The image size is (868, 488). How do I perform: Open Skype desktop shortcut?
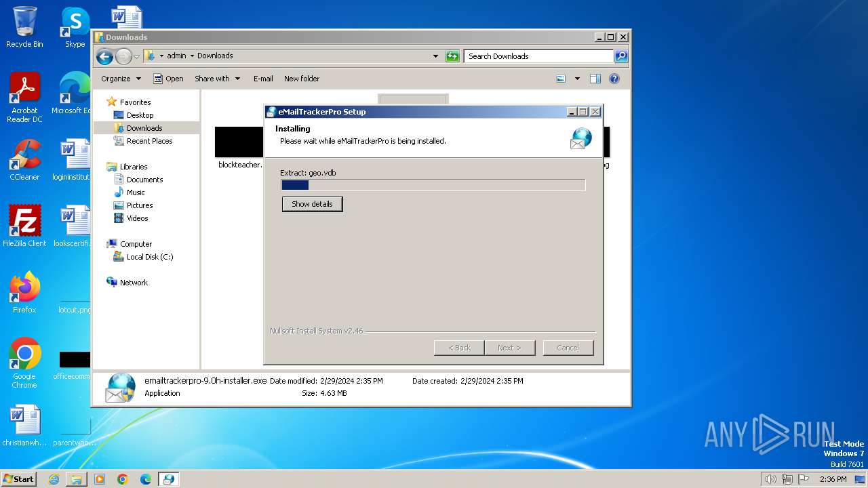[x=75, y=27]
